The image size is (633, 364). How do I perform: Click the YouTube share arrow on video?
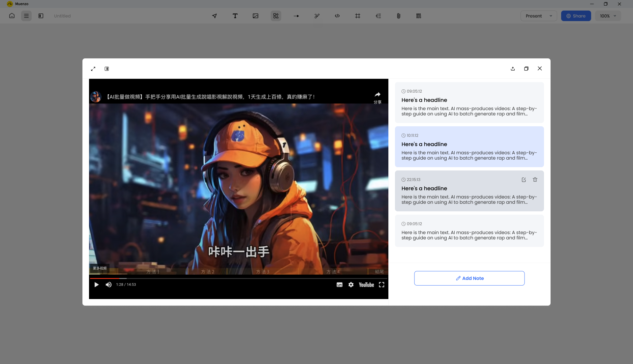pyautogui.click(x=377, y=97)
